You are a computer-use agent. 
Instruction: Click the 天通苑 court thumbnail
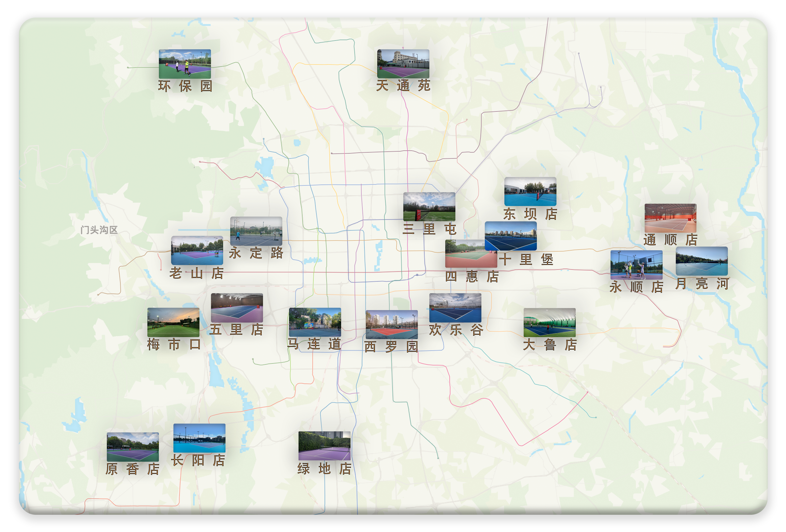(403, 64)
